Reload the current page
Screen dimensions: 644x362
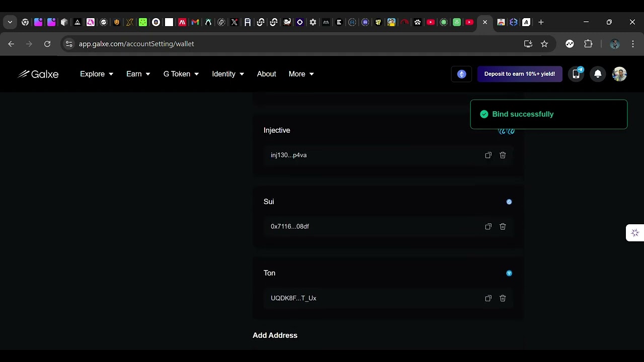click(47, 44)
